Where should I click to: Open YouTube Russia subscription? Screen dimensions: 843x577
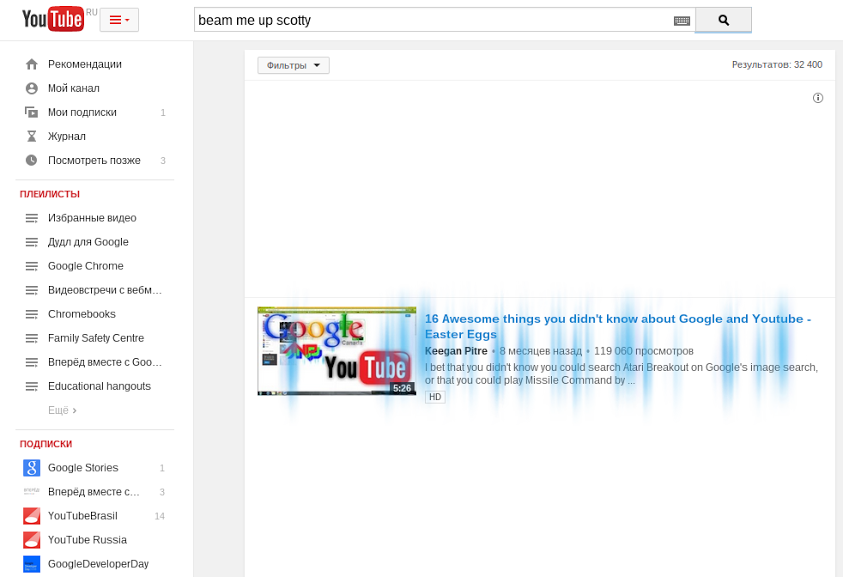87,540
